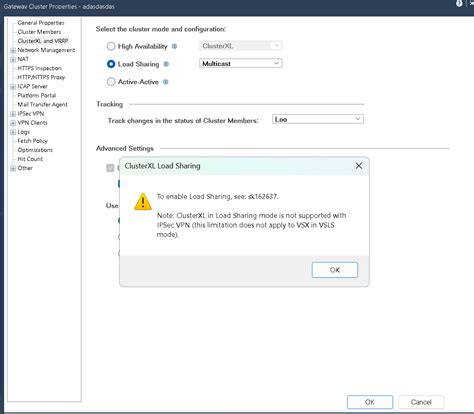Expand the ICAP Server node
Screen dimensions: 474x414
pyautogui.click(x=13, y=87)
